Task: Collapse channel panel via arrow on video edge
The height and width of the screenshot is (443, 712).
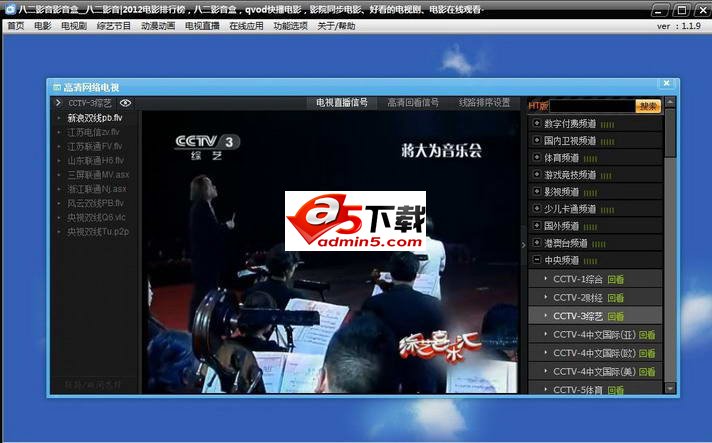Action: click(524, 245)
